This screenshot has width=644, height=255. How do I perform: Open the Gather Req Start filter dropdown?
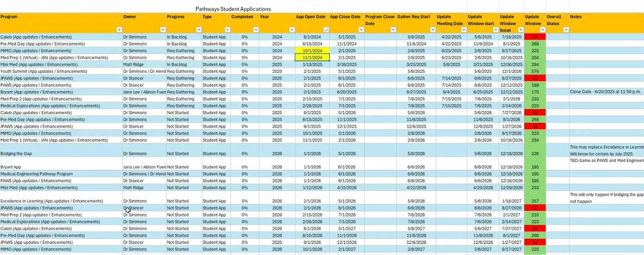click(x=433, y=30)
